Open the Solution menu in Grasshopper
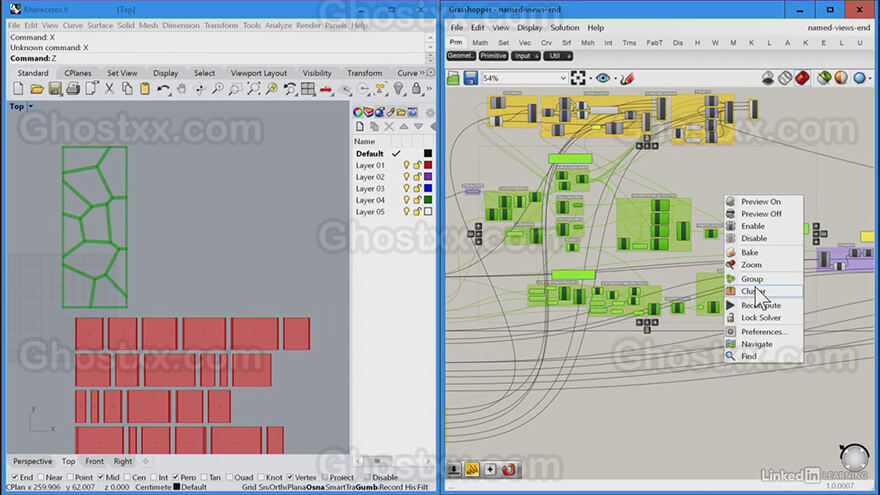The width and height of the screenshot is (880, 495). (564, 28)
